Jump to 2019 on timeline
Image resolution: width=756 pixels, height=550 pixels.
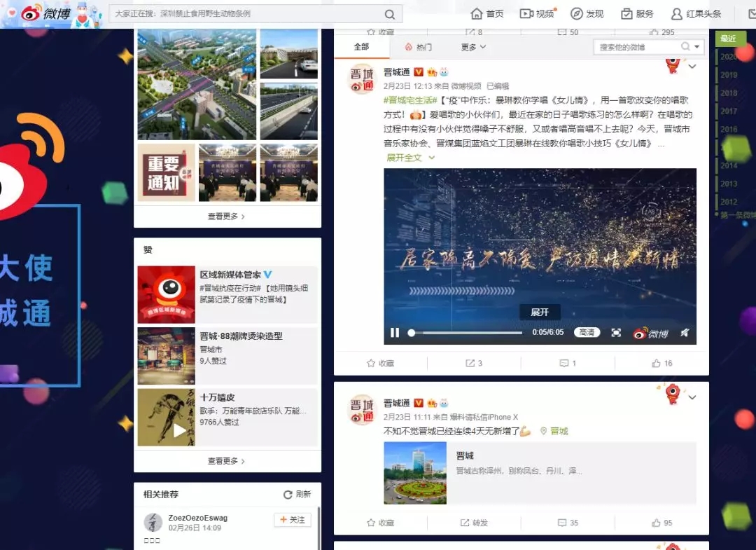tap(729, 75)
